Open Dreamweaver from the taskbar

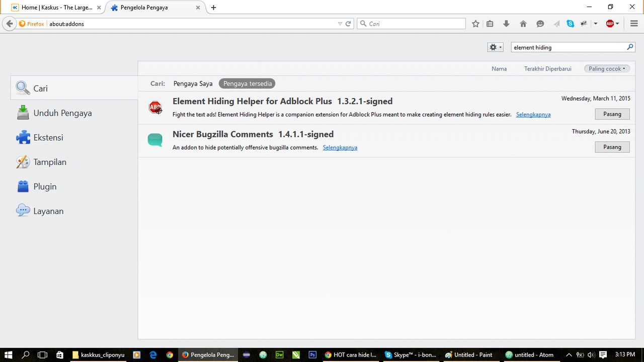coord(280,355)
